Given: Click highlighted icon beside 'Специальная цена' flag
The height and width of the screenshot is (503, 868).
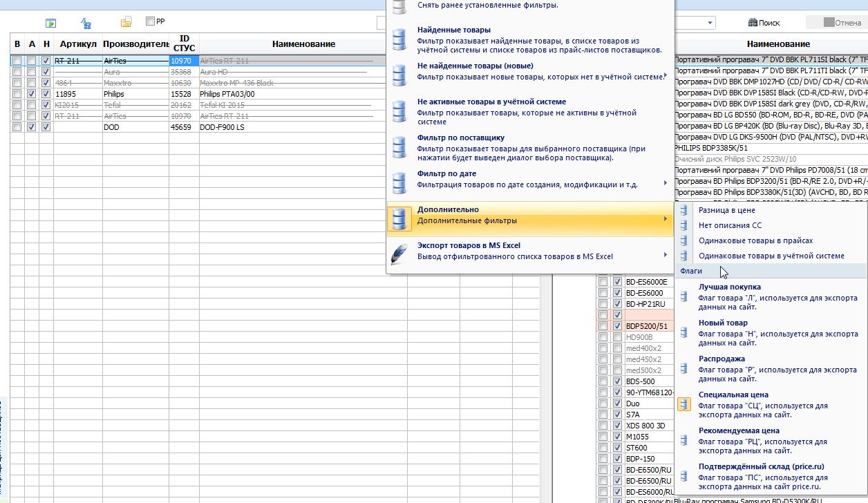Looking at the screenshot, I should click(684, 404).
